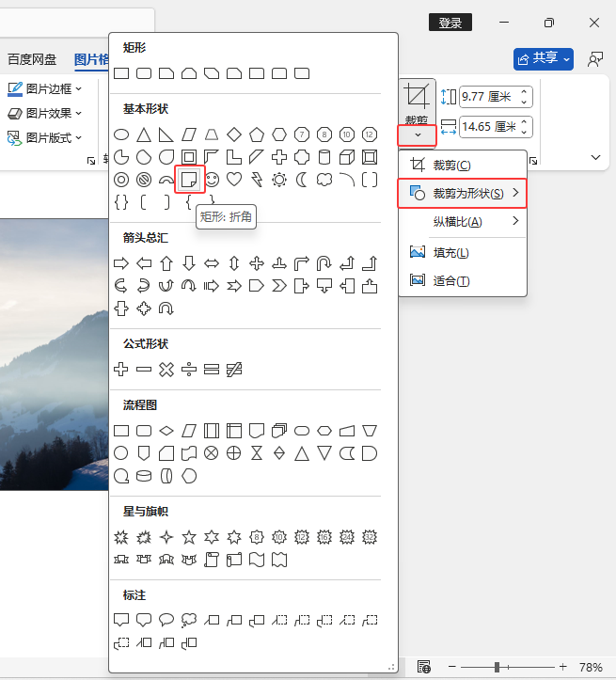
Task: Pick the 4-point star shape
Action: 166,537
